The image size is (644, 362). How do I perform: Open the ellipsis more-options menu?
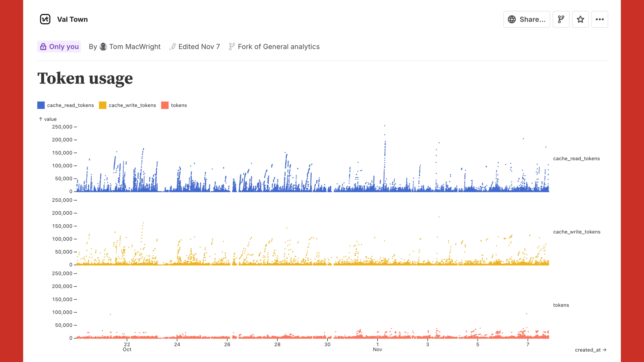(600, 19)
